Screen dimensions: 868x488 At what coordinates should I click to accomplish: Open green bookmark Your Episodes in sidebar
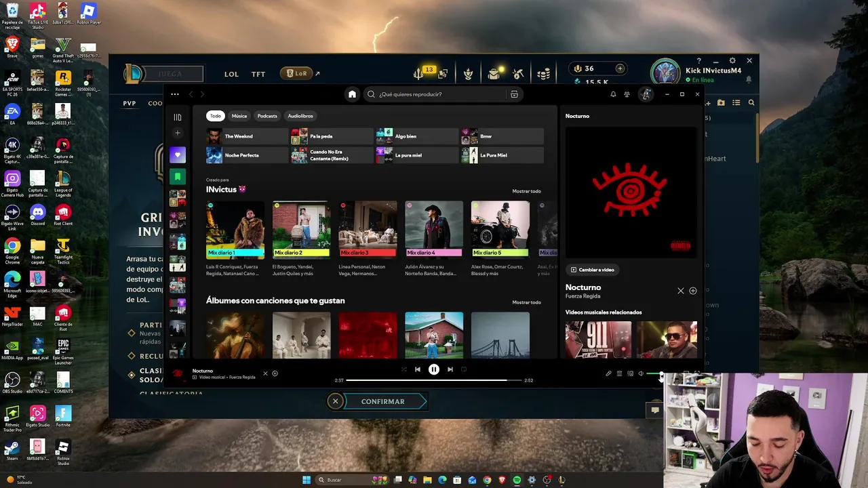point(178,176)
